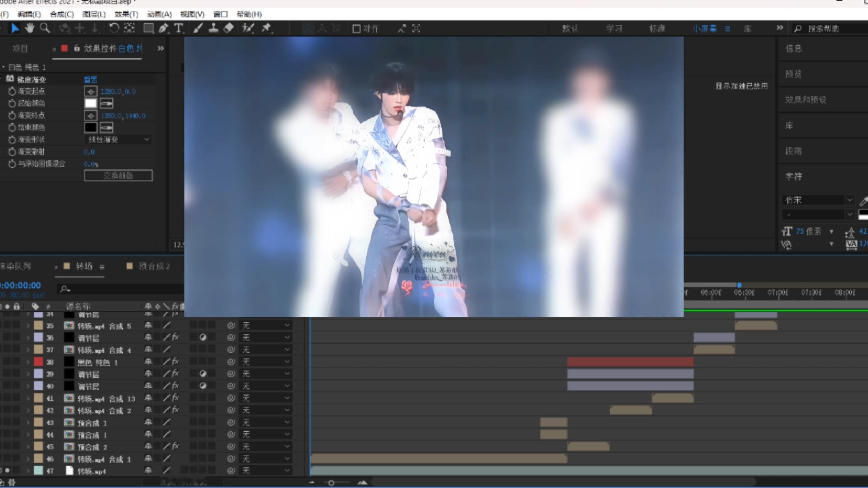Open the 合成(C) menu
The height and width of the screenshot is (488, 868).
click(61, 14)
